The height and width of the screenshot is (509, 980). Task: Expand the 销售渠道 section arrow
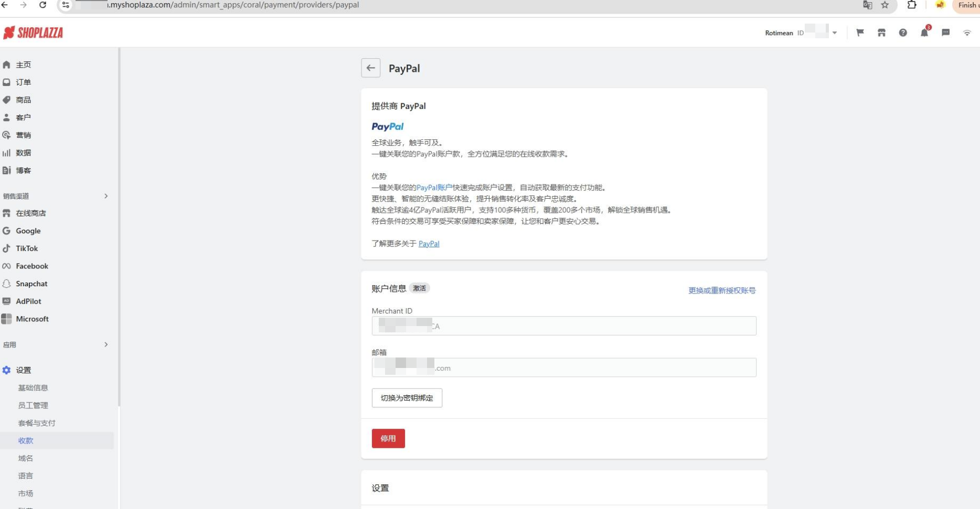[106, 196]
